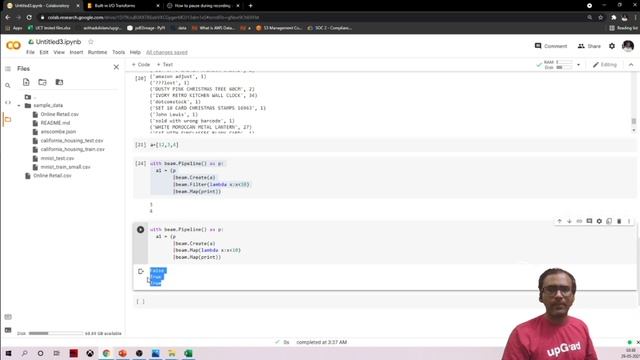Refresh the Files folder listing
640x360 pixels.
coord(42,82)
